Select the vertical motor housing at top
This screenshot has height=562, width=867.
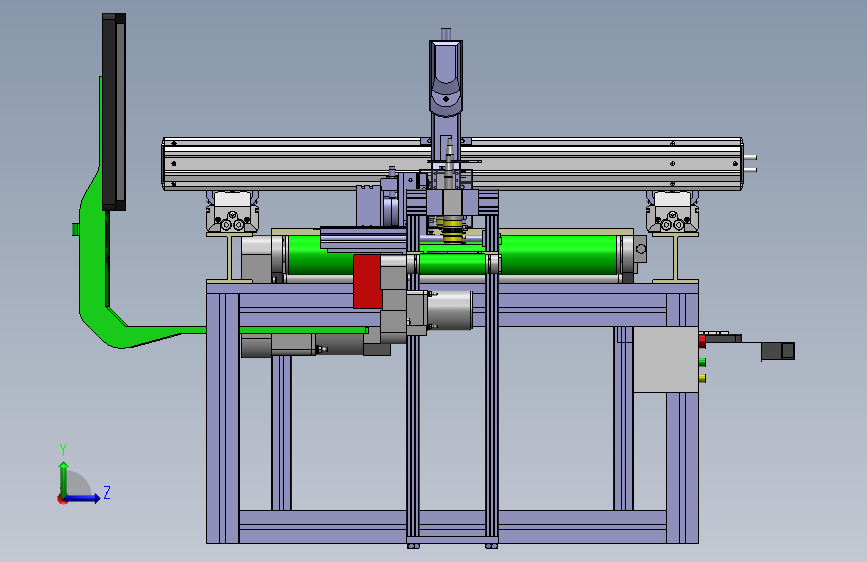click(x=446, y=77)
